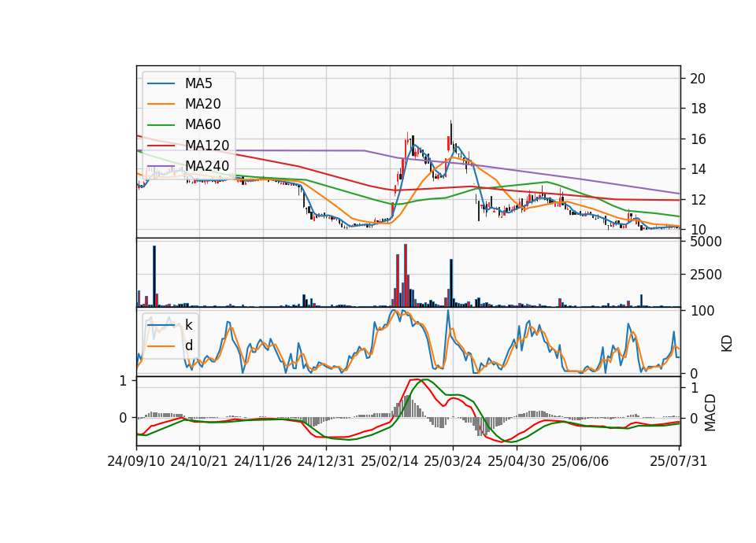Image resolution: width=756 pixels, height=543 pixels.
Task: Click the 'k' legend label in KD panel
Action: (x=188, y=325)
